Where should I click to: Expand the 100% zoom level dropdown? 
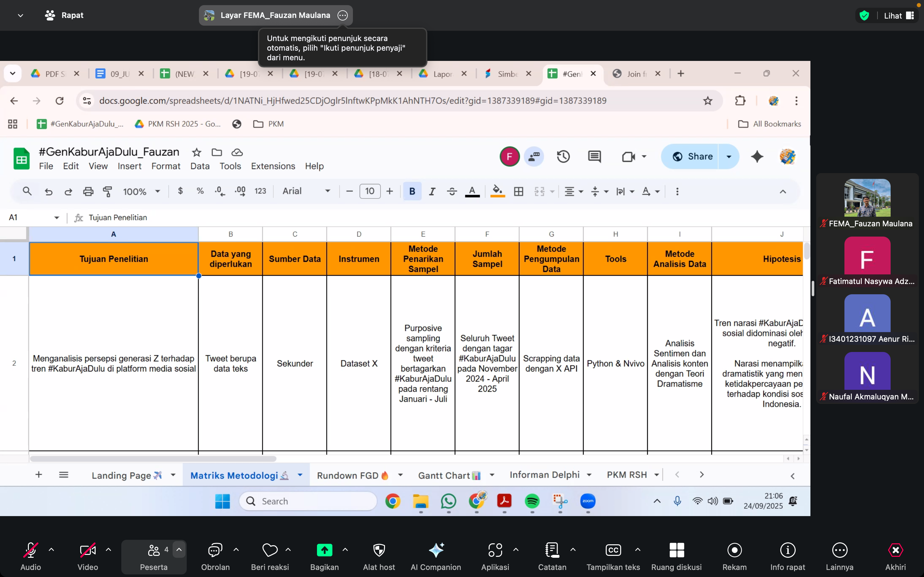[x=141, y=191]
